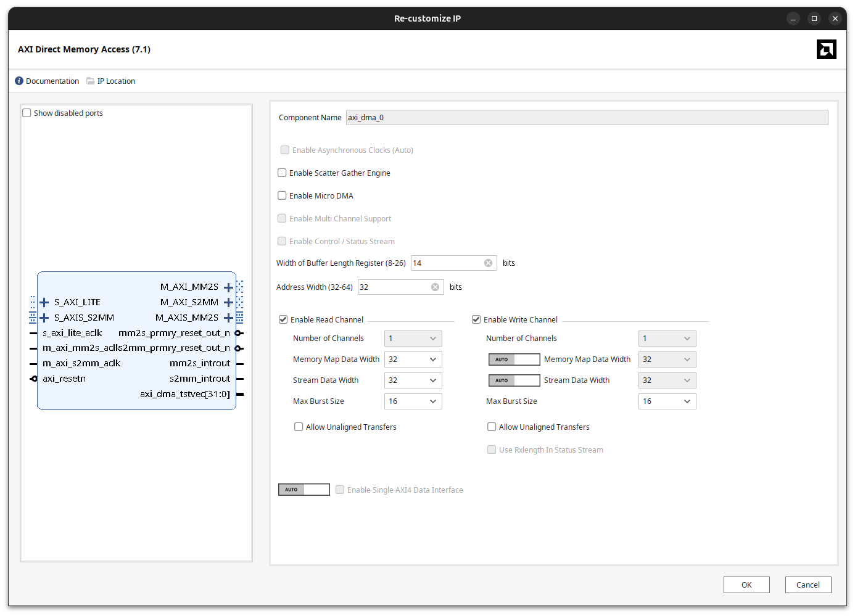The width and height of the screenshot is (855, 616).
Task: Check Allow Unaligned Transfers under Read Channel
Action: [299, 427]
